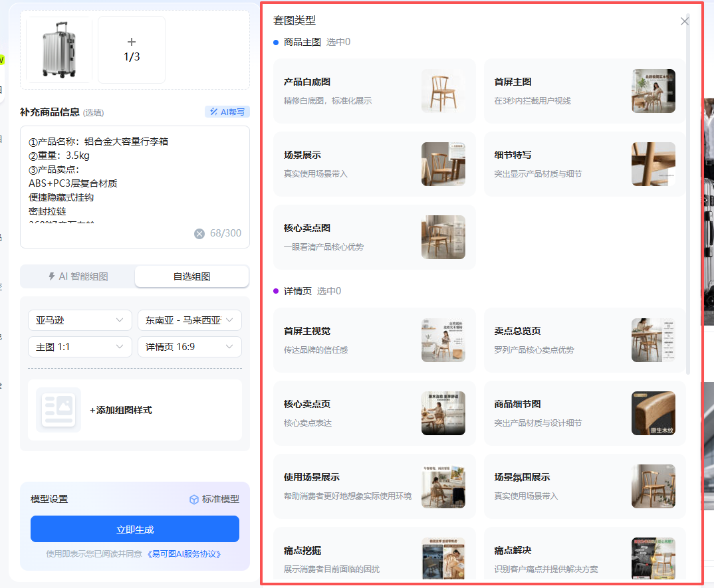Screen dimensions: 714x588
Task: Switch to 自选组图 tab
Action: (x=191, y=276)
